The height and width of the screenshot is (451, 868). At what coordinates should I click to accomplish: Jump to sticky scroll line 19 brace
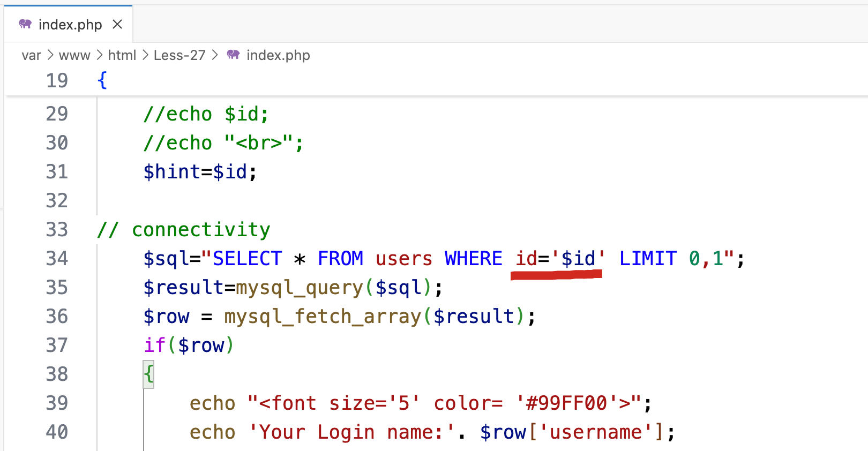click(102, 80)
